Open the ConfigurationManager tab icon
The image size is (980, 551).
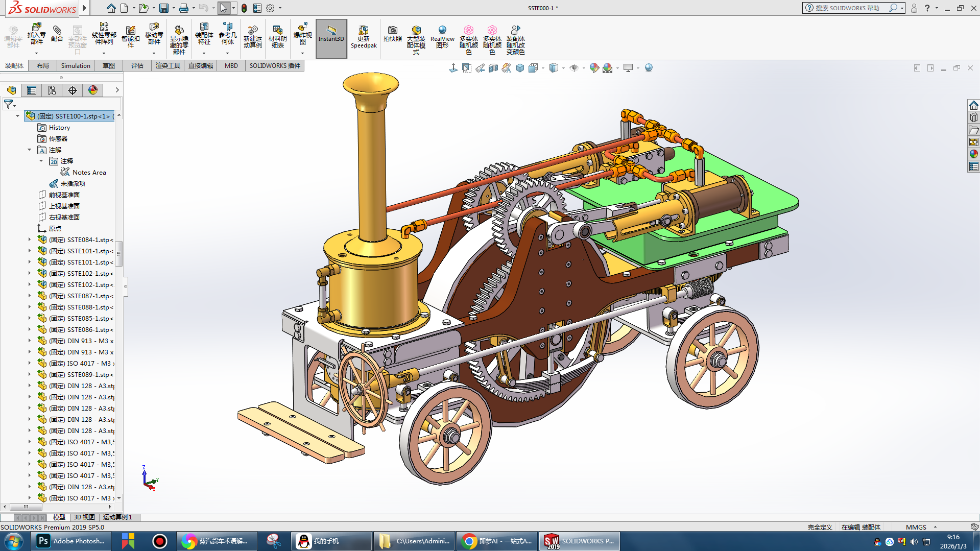pyautogui.click(x=52, y=90)
